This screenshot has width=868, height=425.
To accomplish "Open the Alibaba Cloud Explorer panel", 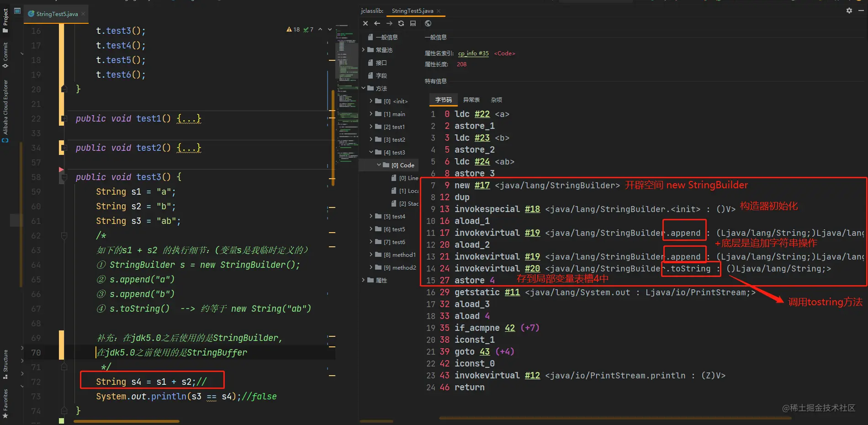I will click(5, 111).
